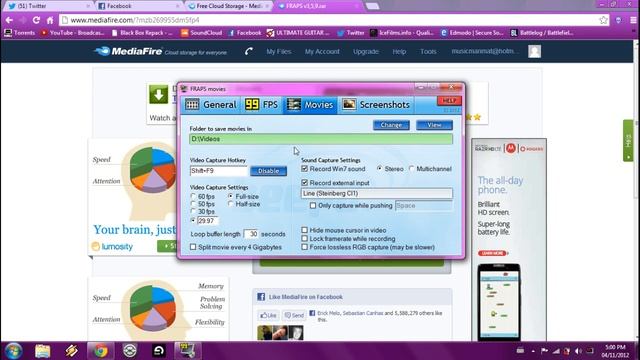This screenshot has width=640, height=360.
Task: Select the custom 29.97 fps radio button
Action: [193, 220]
